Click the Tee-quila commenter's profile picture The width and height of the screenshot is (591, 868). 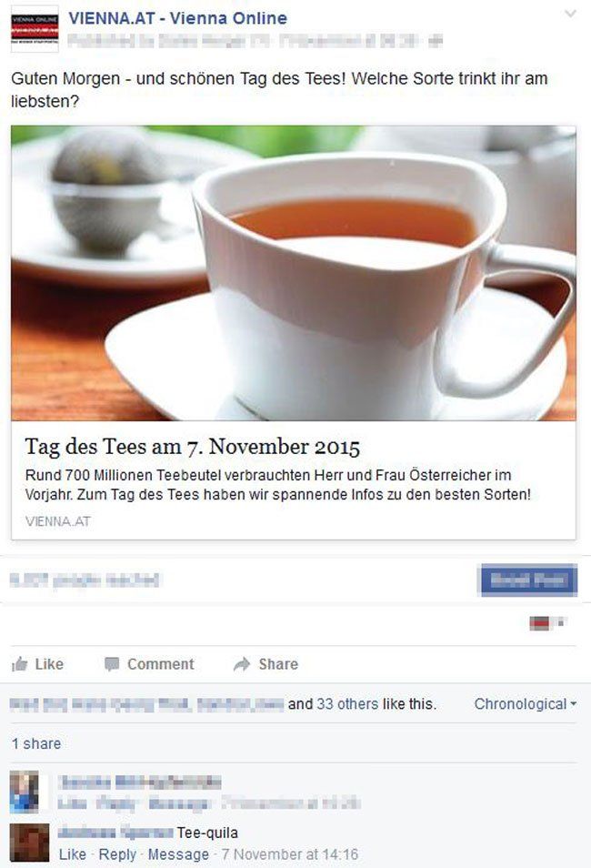click(x=29, y=843)
